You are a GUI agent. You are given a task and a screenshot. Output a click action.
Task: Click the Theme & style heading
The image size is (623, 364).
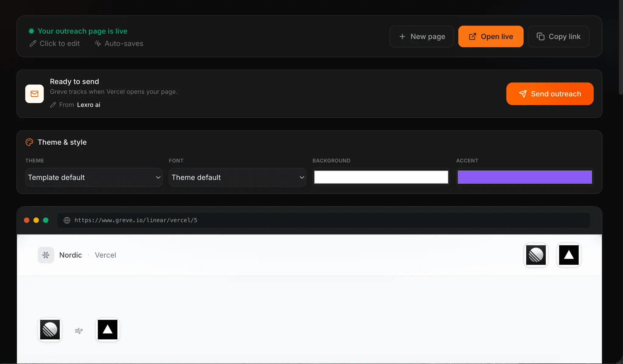pos(62,142)
